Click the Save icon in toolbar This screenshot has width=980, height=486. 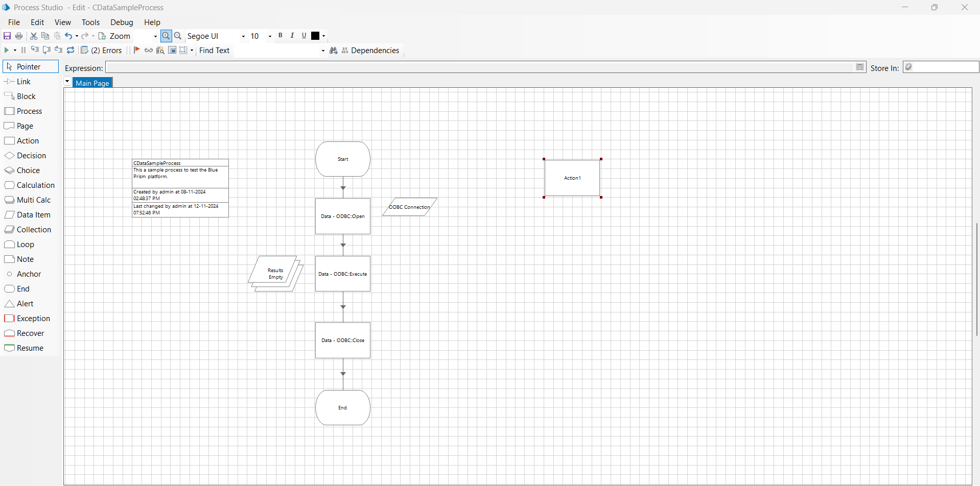[x=7, y=36]
